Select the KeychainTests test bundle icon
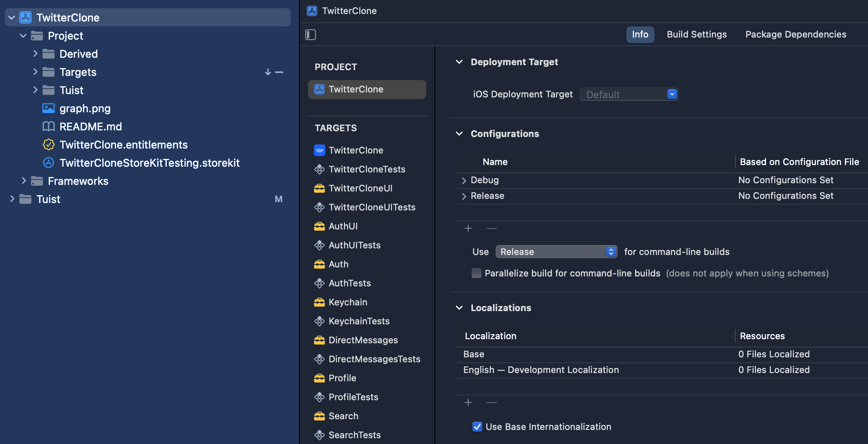The height and width of the screenshot is (444, 868). pos(319,321)
